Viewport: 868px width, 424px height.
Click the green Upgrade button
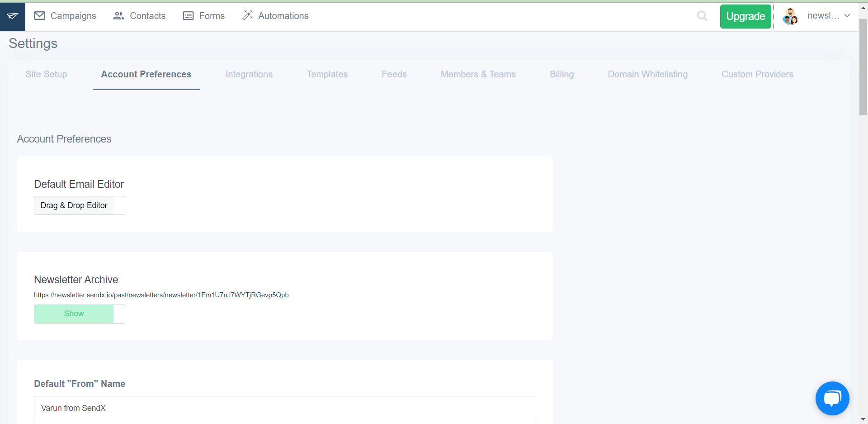[x=745, y=16]
